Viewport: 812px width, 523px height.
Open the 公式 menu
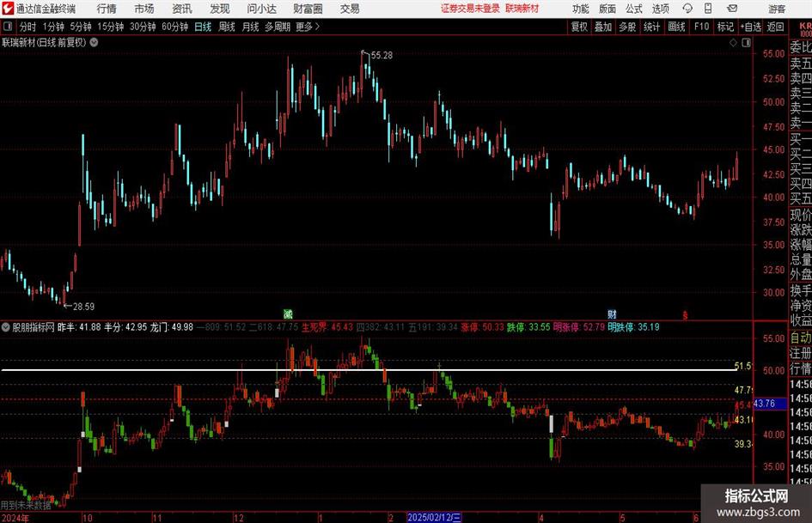pyautogui.click(x=633, y=9)
